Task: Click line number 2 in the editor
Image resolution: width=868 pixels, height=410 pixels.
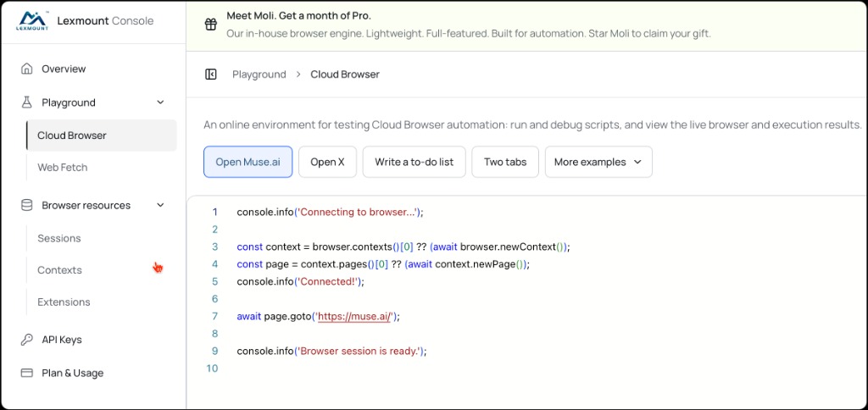Action: 214,229
